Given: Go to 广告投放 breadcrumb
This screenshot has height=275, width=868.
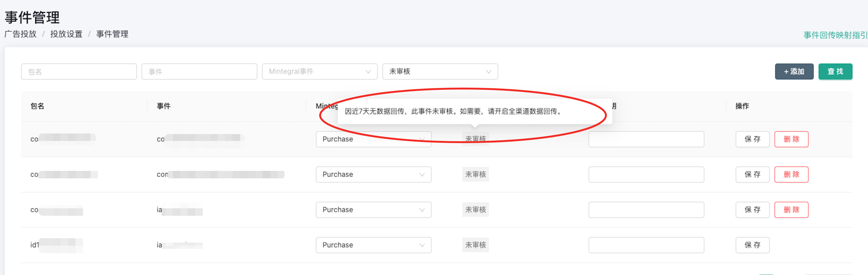Looking at the screenshot, I should (21, 34).
